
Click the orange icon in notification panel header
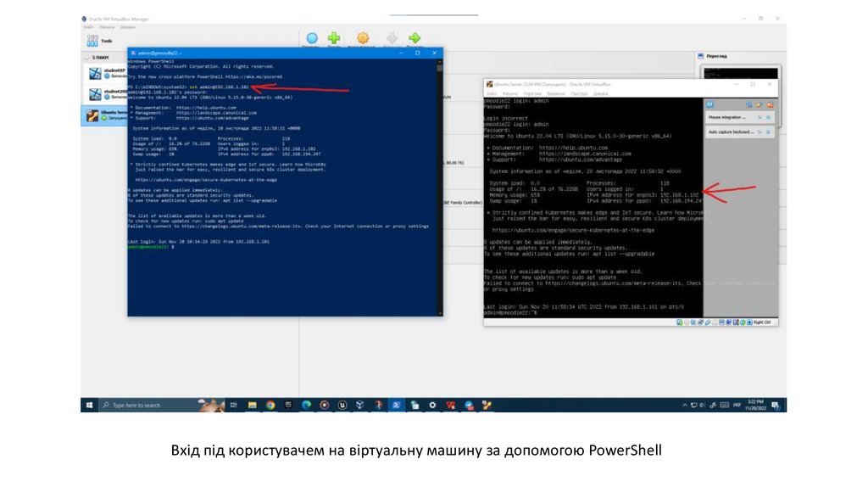click(770, 104)
